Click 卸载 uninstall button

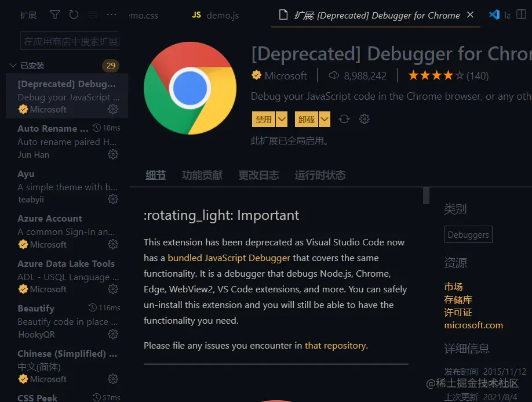306,119
